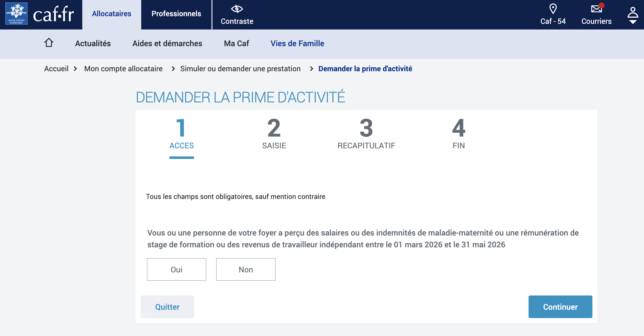The width and height of the screenshot is (644, 336).
Task: Click the page title DEMANDER LA PRIME D'ACTIVITÉ
Action: click(240, 97)
